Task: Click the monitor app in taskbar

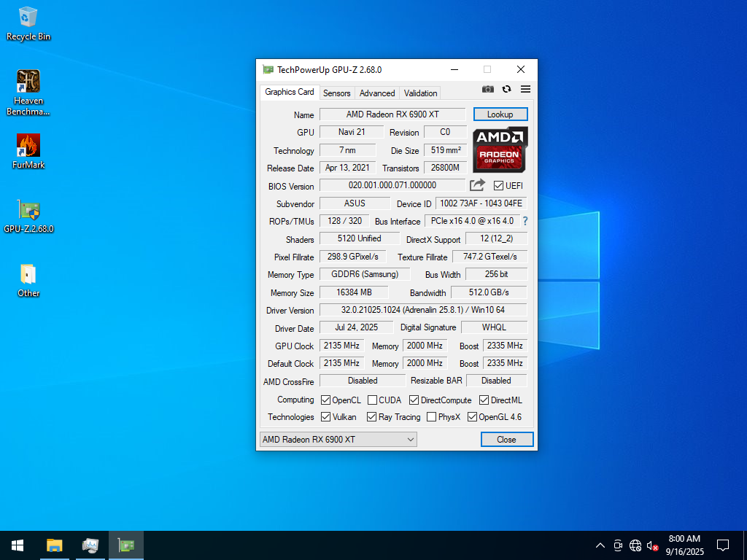Action: pos(90,545)
